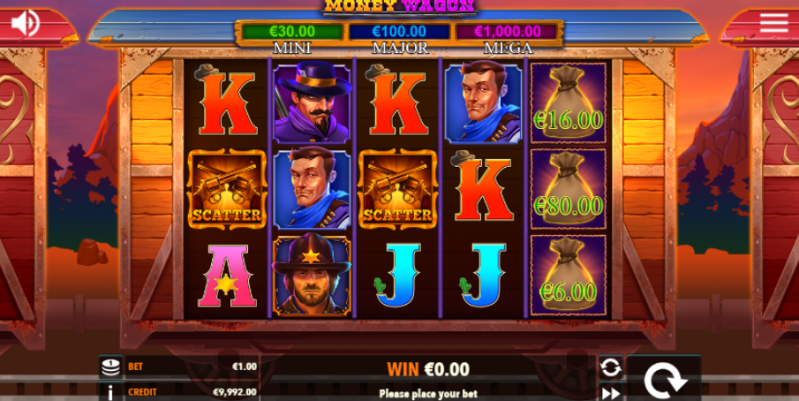Click the sheriff symbol with star hat

point(312,275)
